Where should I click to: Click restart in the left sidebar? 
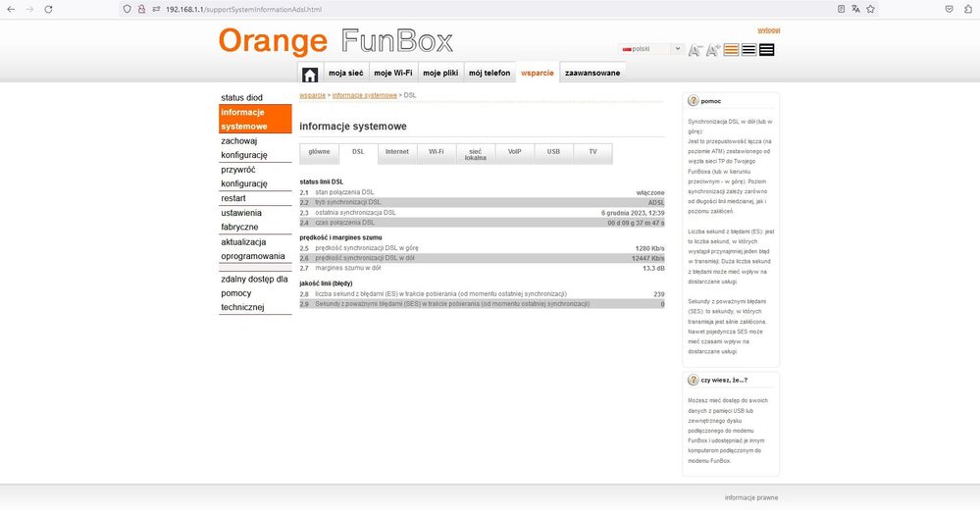coord(233,198)
